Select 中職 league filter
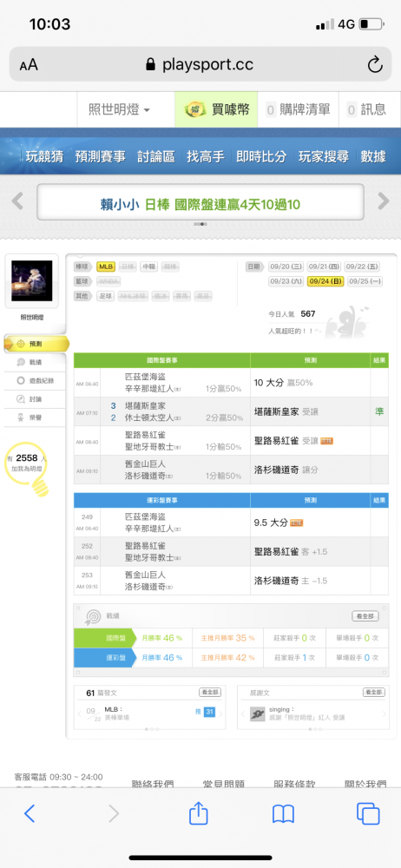This screenshot has height=868, width=401. click(x=148, y=266)
